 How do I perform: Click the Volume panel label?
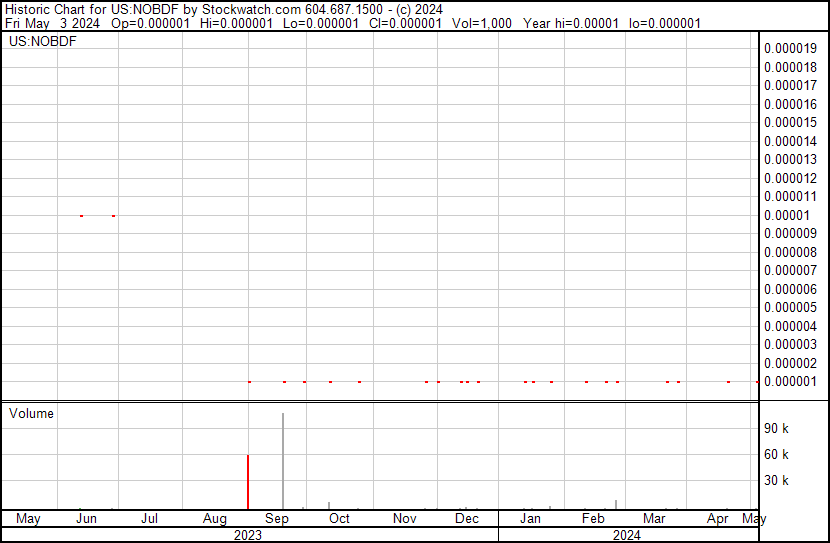(31, 413)
